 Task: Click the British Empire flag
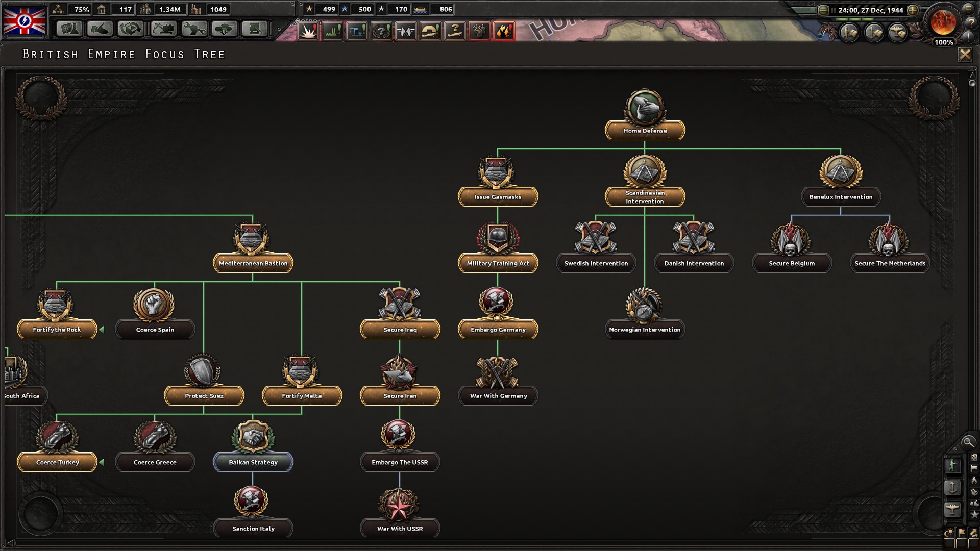point(24,20)
